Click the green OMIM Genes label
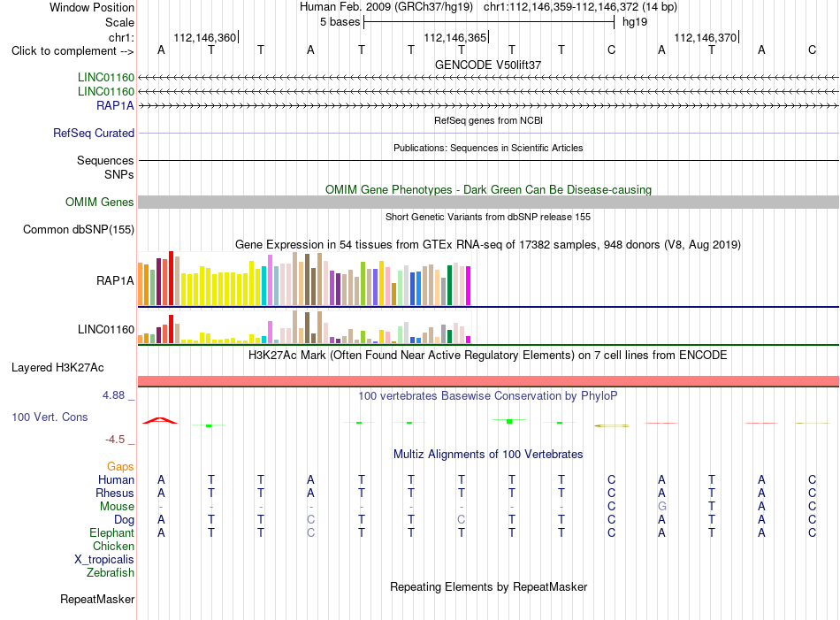The width and height of the screenshot is (840, 620). (100, 202)
